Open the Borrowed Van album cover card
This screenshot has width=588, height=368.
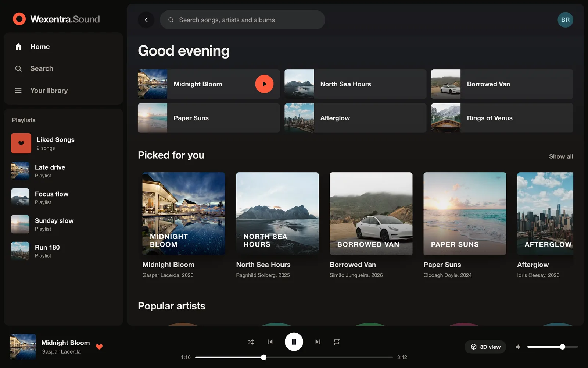tap(371, 213)
